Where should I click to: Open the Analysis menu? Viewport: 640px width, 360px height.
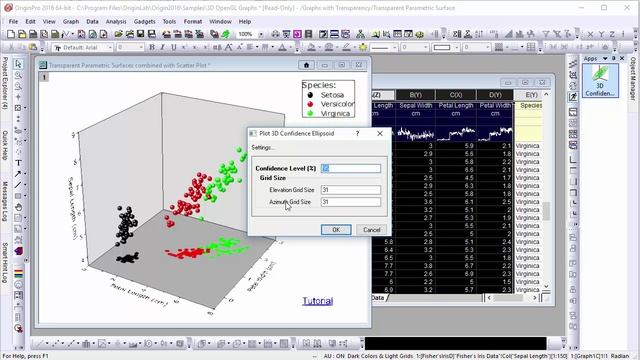(116, 21)
